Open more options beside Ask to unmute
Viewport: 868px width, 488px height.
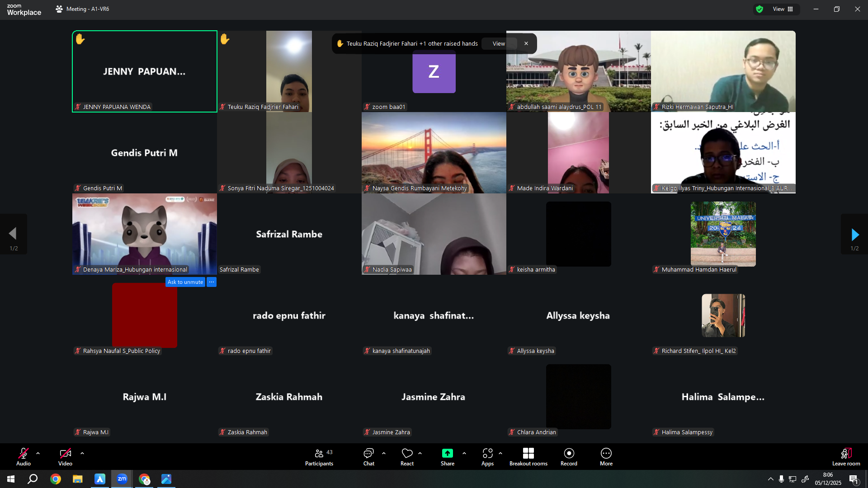[x=212, y=282]
